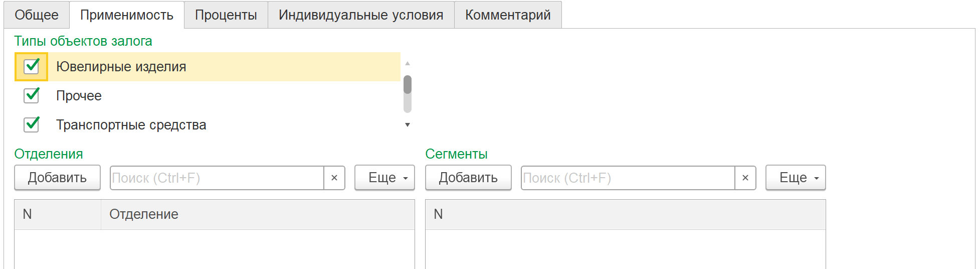Viewport: 980px width, 269px height.
Task: Select the Комментарий tab
Action: [508, 15]
